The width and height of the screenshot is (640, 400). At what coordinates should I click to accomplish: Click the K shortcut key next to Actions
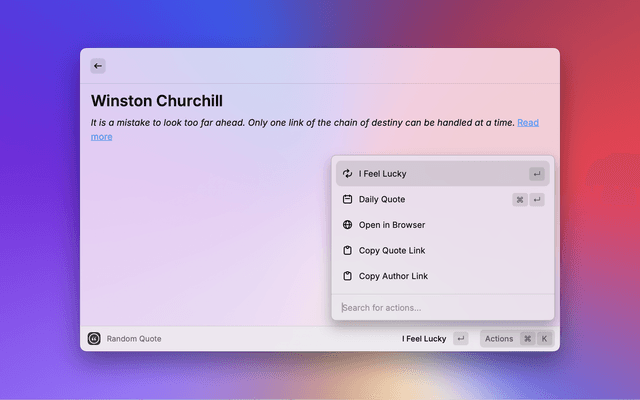coord(544,339)
